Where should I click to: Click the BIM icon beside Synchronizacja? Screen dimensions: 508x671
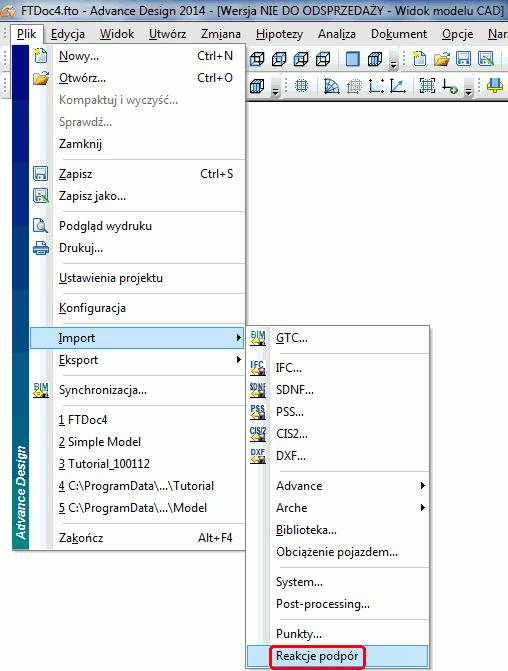click(41, 390)
